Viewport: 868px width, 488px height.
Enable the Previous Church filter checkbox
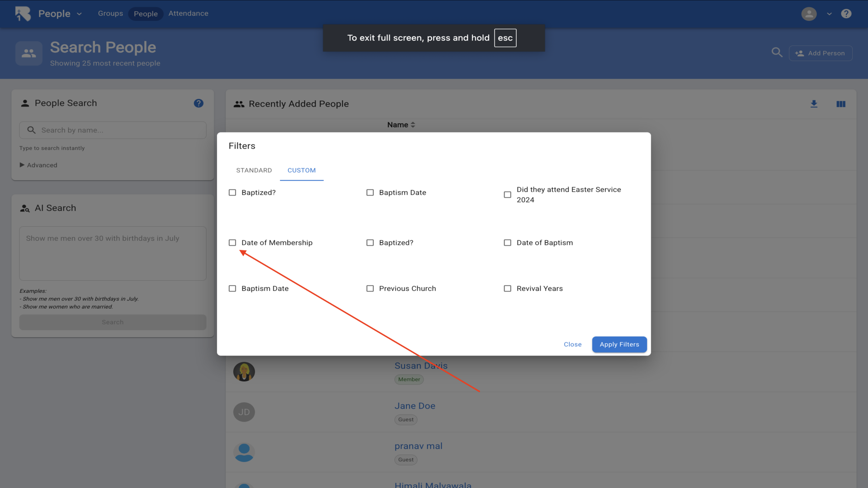click(x=370, y=288)
